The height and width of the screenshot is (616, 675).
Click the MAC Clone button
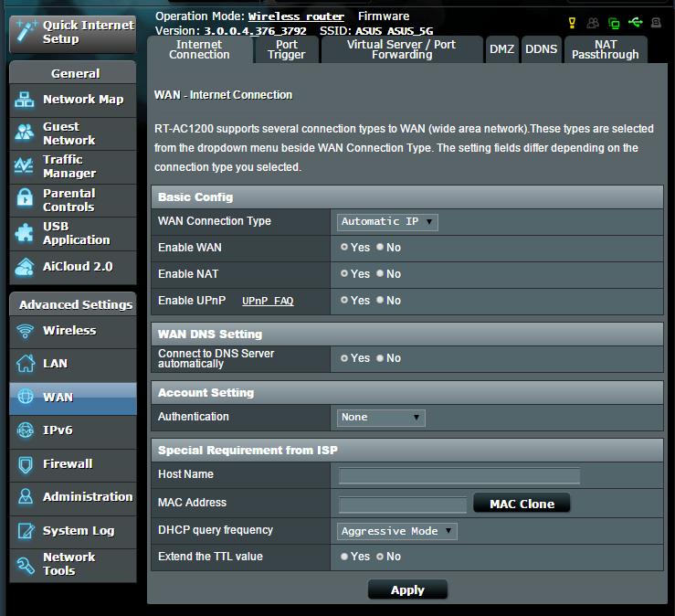coord(522,504)
